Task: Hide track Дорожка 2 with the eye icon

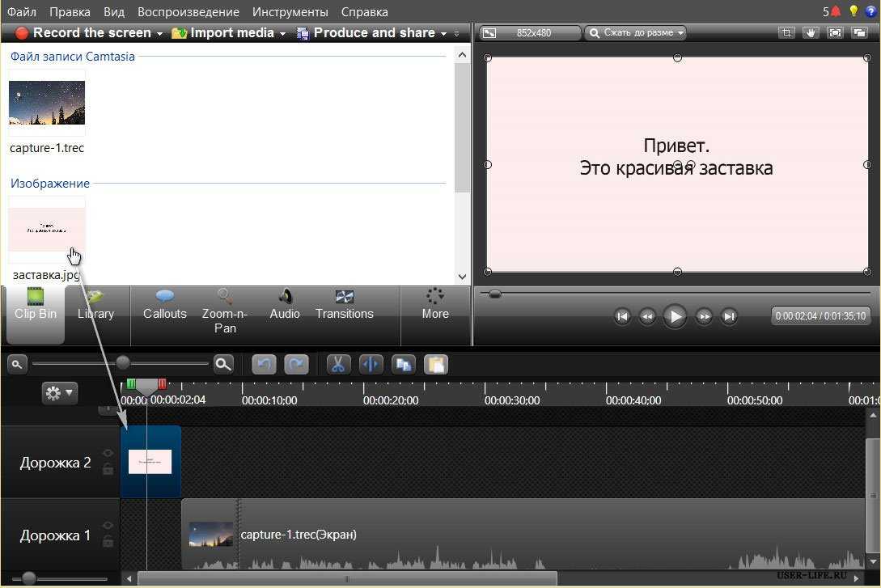Action: point(108,454)
